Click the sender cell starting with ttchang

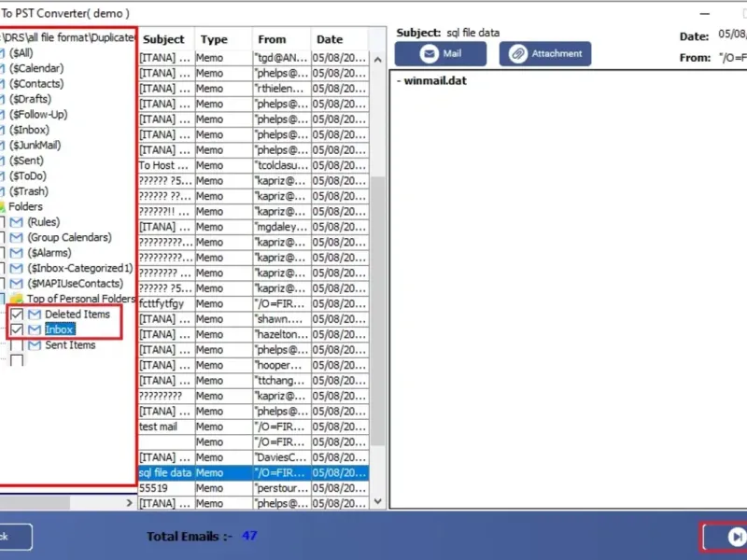282,381
